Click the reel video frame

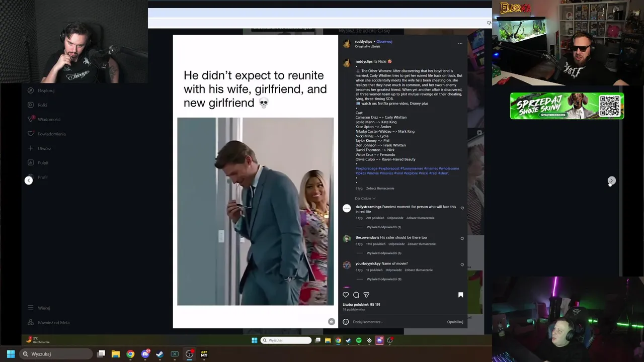pyautogui.click(x=255, y=211)
